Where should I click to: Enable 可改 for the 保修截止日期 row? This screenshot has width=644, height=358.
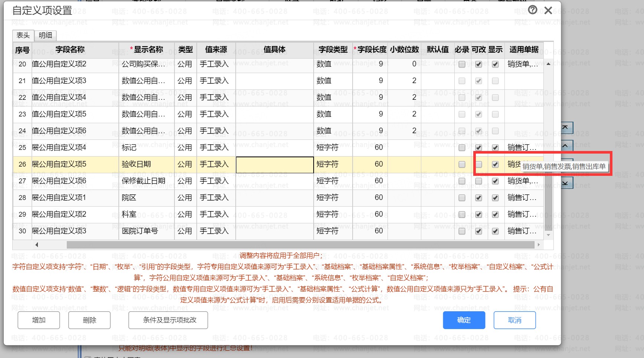pyautogui.click(x=479, y=181)
